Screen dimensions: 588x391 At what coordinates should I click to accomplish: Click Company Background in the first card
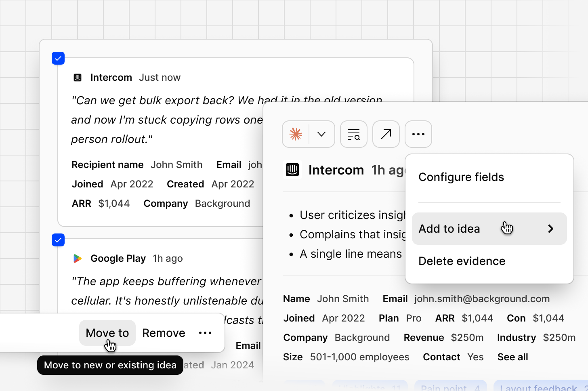click(197, 204)
